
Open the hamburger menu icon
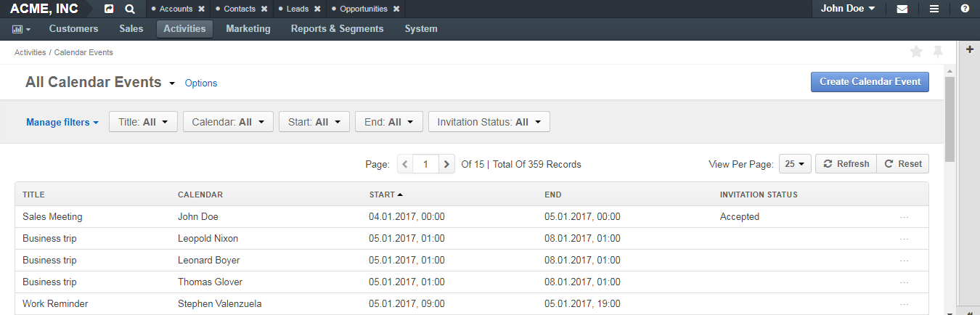(934, 9)
